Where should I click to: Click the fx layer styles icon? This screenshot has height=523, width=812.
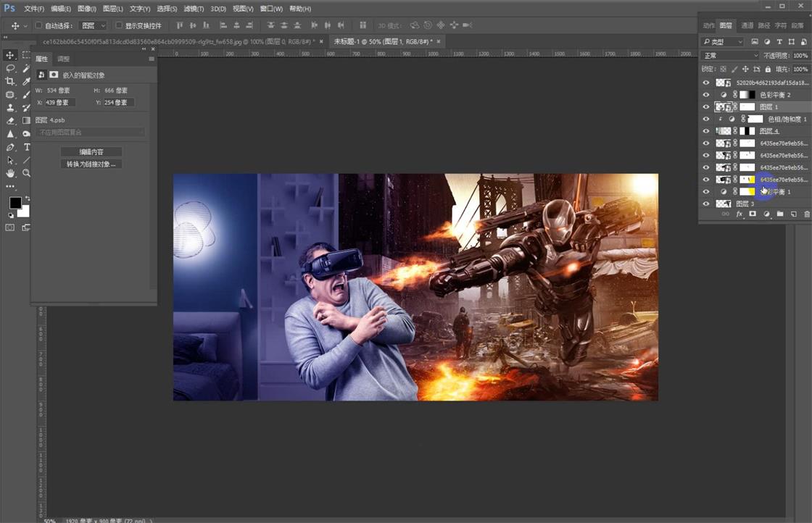pos(739,214)
